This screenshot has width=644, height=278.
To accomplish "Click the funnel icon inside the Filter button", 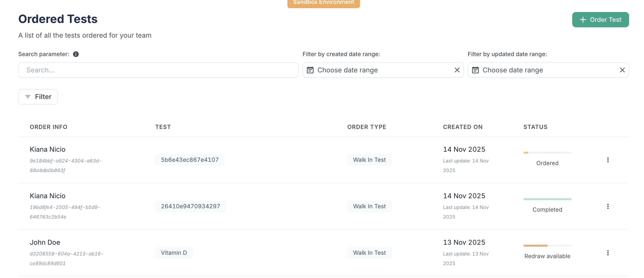I will tap(28, 97).
